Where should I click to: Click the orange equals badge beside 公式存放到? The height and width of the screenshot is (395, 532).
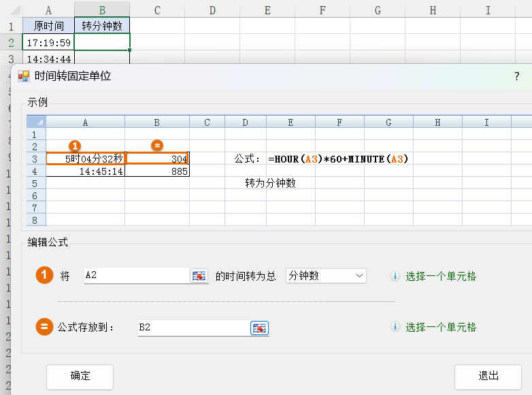pyautogui.click(x=44, y=327)
